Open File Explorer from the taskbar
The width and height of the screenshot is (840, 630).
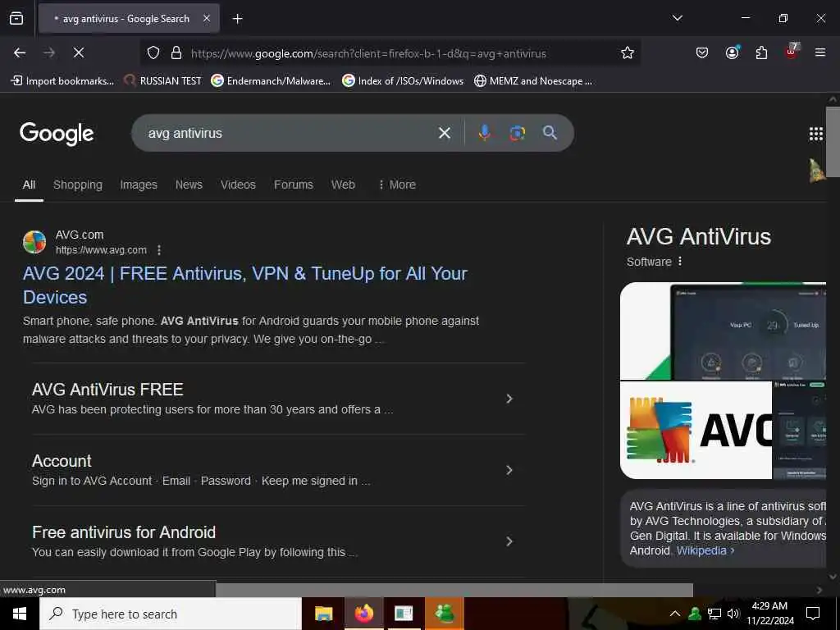(323, 614)
